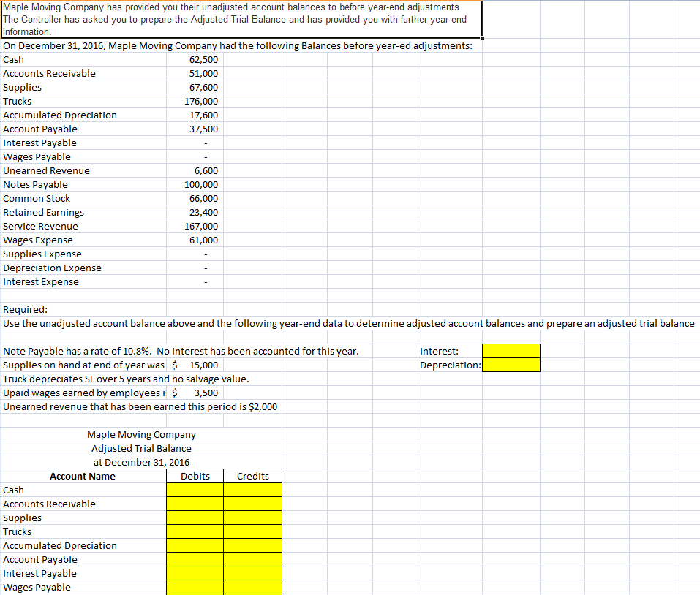Select the Accounts Receivable value 51,000
Screen dimensions: 700x595
(x=195, y=74)
